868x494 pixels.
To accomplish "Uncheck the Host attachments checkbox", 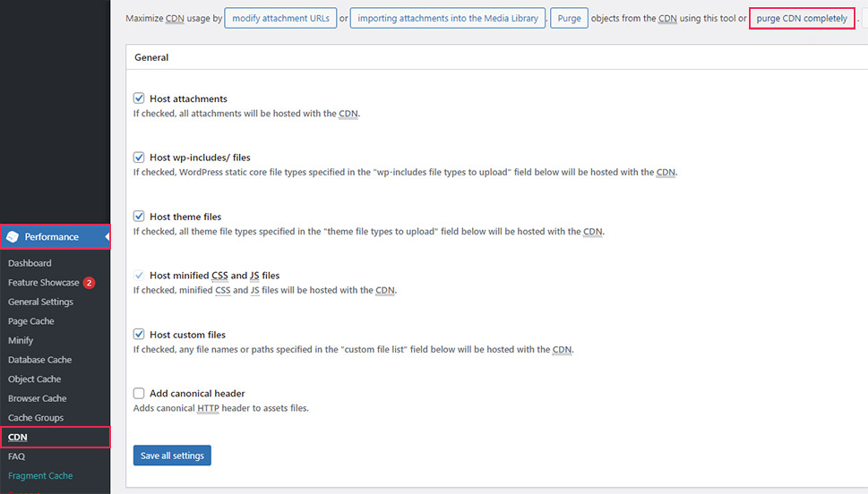I will [x=139, y=98].
